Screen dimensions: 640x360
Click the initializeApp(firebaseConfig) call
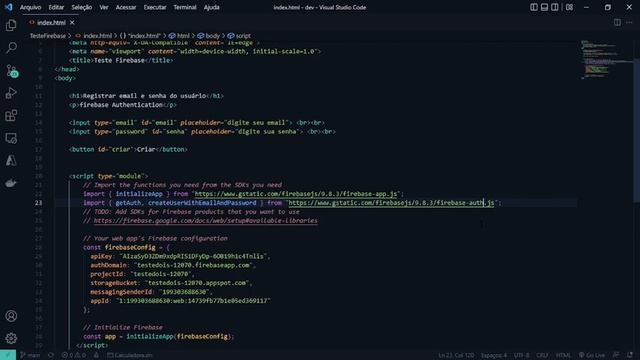pos(180,336)
